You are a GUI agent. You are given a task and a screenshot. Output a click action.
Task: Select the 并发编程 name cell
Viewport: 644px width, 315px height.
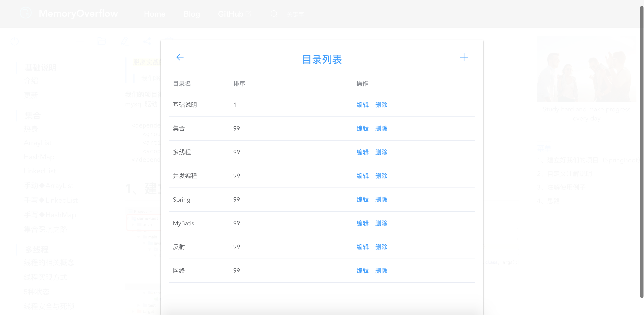tap(185, 176)
